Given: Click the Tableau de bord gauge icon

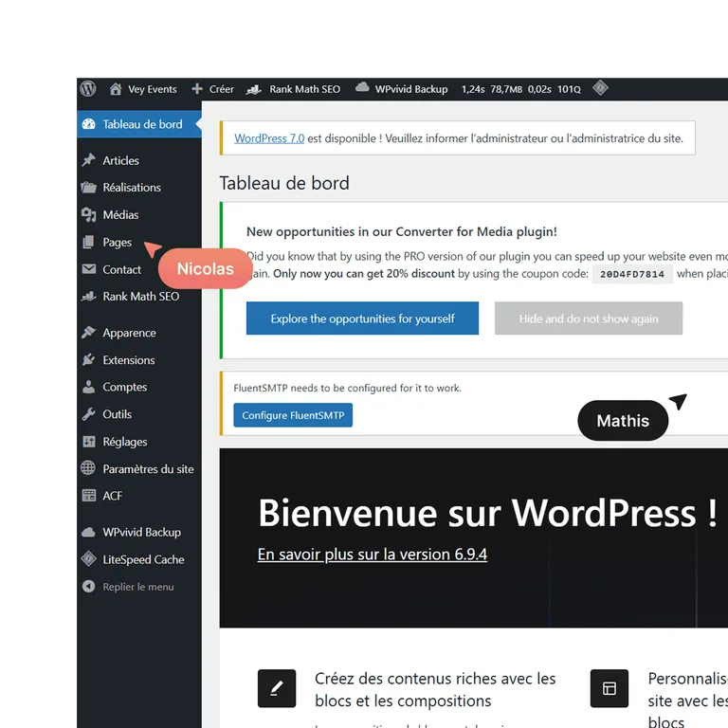Looking at the screenshot, I should coord(89,124).
